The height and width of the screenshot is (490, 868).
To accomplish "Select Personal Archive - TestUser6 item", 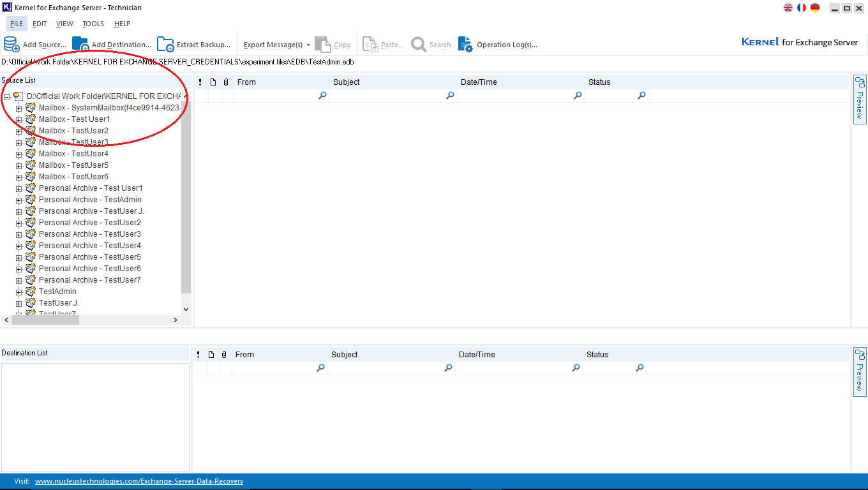I will pyautogui.click(x=90, y=269).
